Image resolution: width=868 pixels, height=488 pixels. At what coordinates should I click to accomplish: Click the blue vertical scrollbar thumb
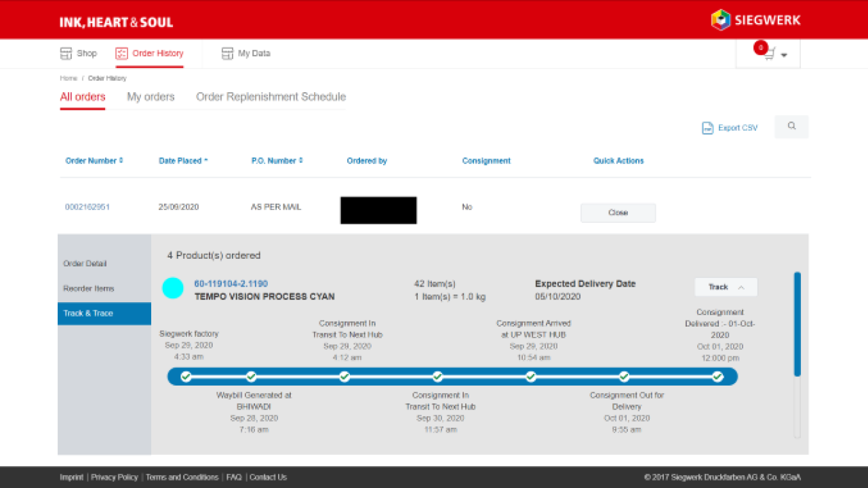coord(797,324)
